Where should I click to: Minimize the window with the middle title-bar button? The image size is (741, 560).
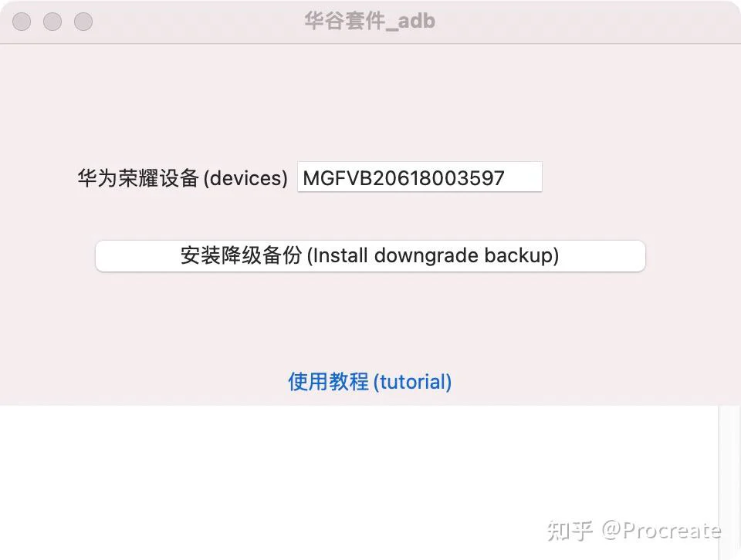[52, 22]
